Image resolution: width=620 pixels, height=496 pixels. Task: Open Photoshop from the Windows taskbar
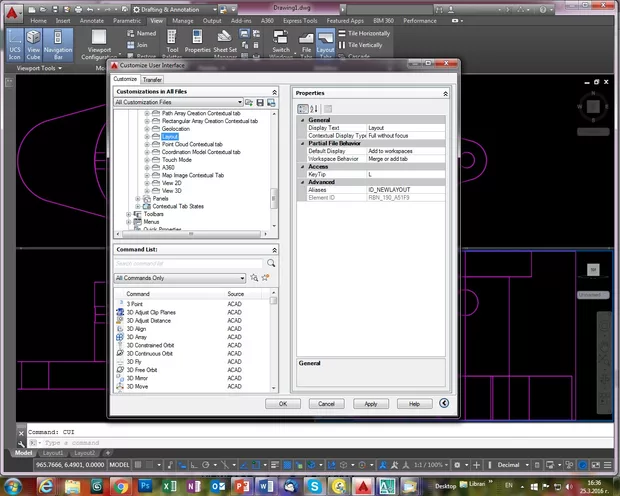146,483
